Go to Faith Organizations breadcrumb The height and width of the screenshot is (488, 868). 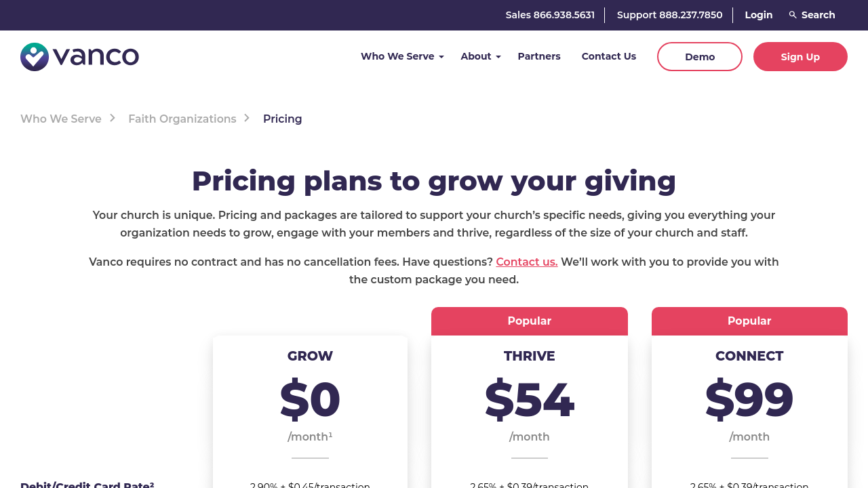pyautogui.click(x=182, y=119)
